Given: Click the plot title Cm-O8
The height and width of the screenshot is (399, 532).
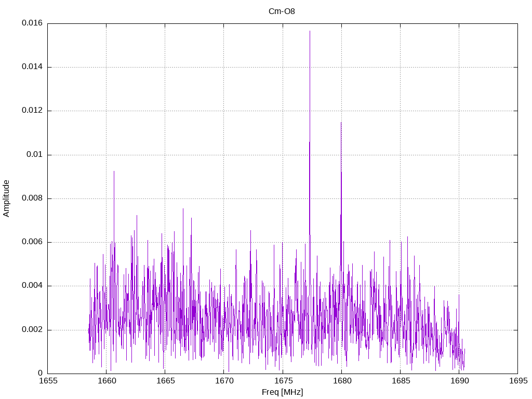Looking at the screenshot, I should [x=282, y=11].
